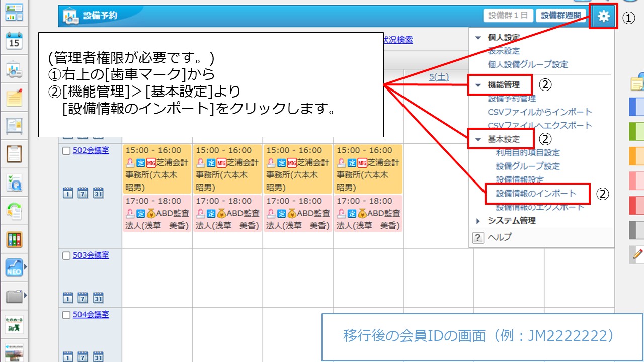Open the document search magnifier Q icon
644x362 pixels.
(14, 184)
